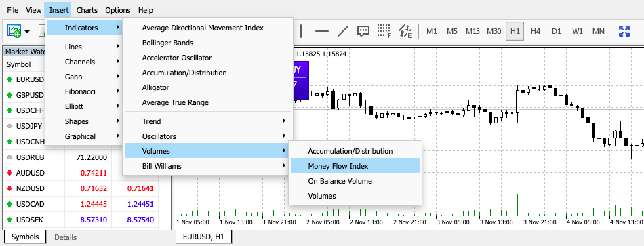The width and height of the screenshot is (644, 246).
Task: Select Accumulation/Distribution in Volumes submenu
Action: click(355, 151)
